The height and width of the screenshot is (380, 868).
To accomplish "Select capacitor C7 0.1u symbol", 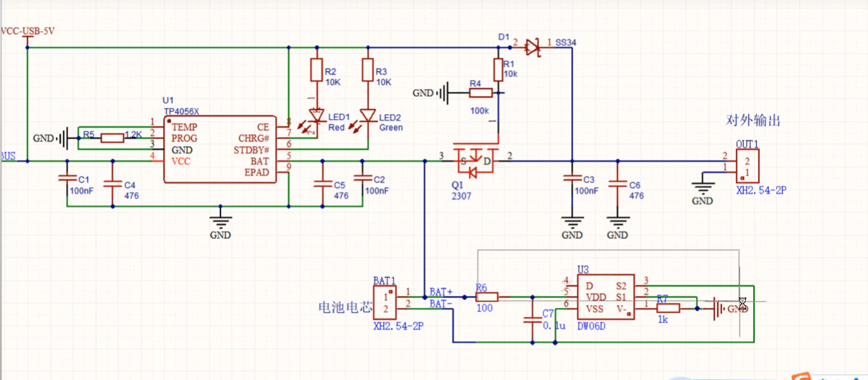I will pos(532,319).
